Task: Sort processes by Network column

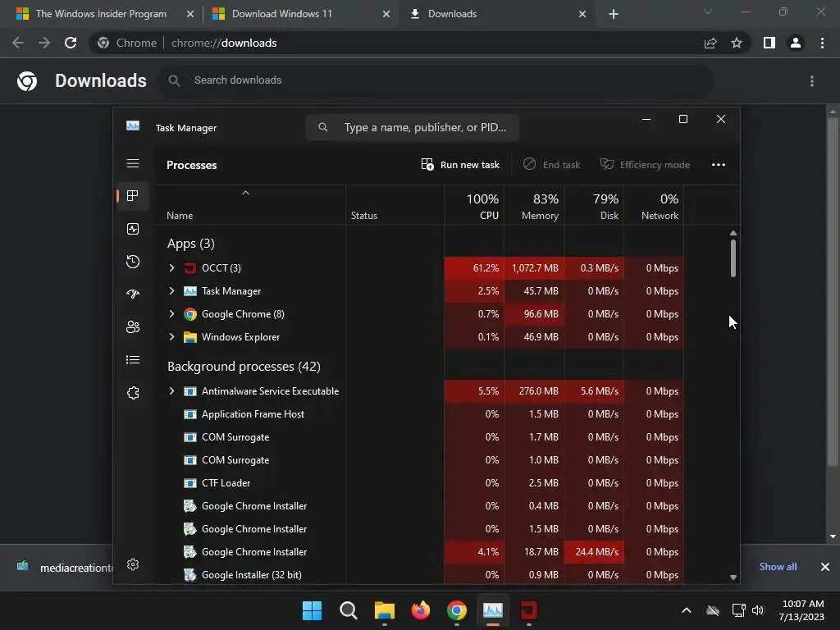Action: 654,206
